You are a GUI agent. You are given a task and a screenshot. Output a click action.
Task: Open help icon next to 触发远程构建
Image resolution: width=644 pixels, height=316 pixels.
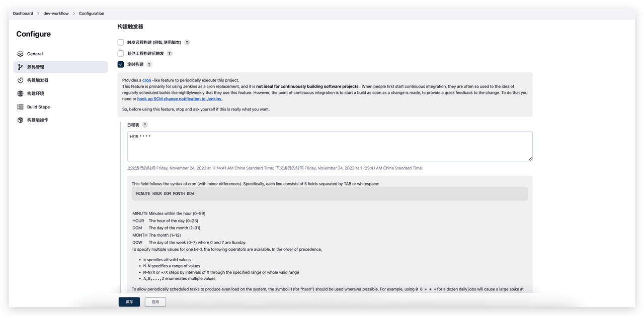(187, 43)
